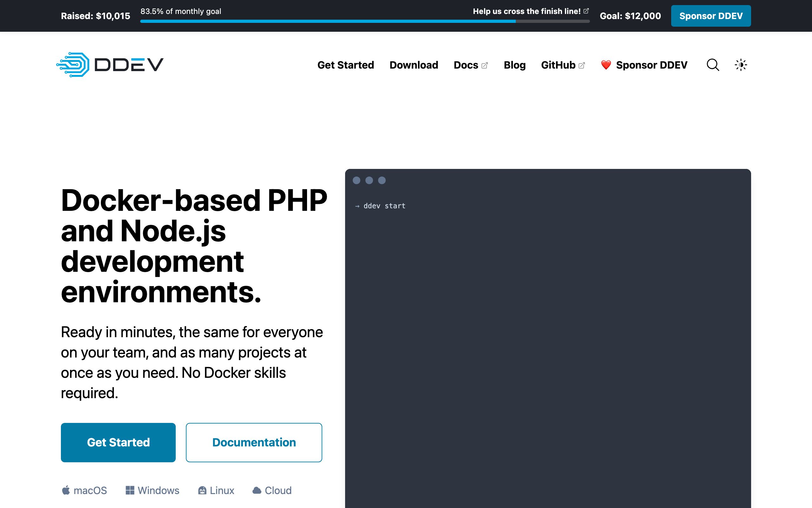Screen dimensions: 812x508
Task: Select the Windows platform text
Action: [158, 490]
